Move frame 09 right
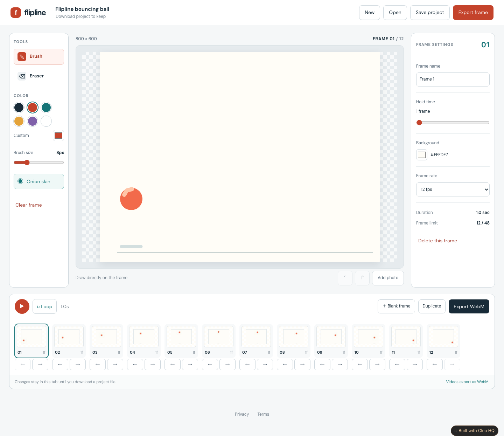Viewport: 504px width, 436px height. tap(340, 365)
